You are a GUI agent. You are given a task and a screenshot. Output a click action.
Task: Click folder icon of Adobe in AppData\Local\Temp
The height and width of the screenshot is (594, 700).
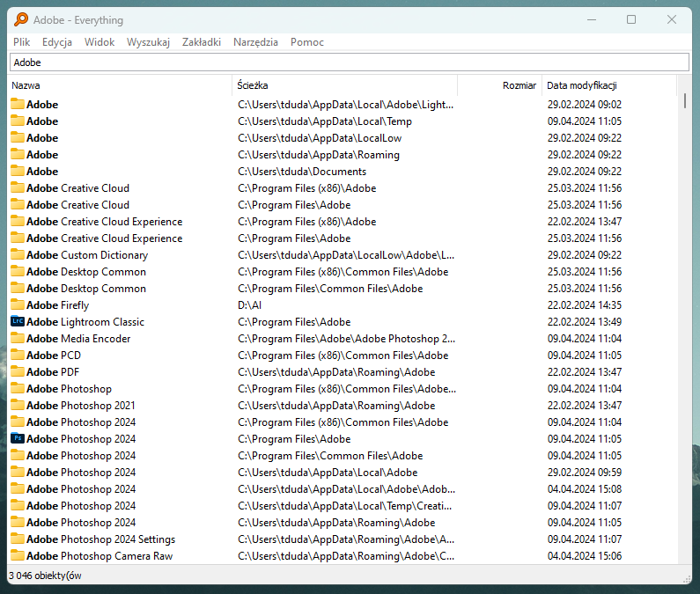coord(18,121)
